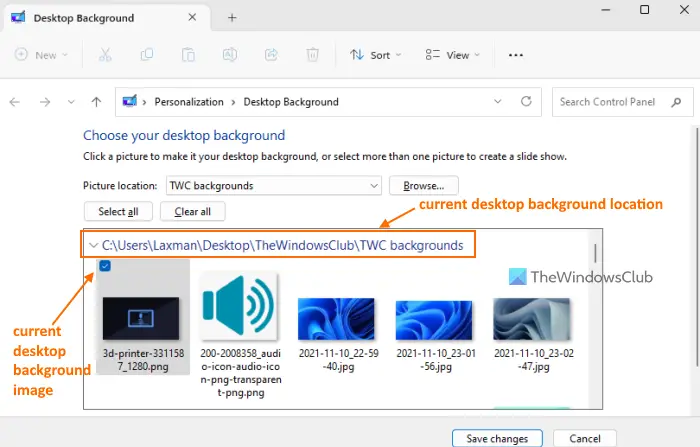Image resolution: width=700 pixels, height=447 pixels.
Task: Select the 2021-11-10_22-59-40.jpg wallpaper thumbnail
Action: coord(336,319)
